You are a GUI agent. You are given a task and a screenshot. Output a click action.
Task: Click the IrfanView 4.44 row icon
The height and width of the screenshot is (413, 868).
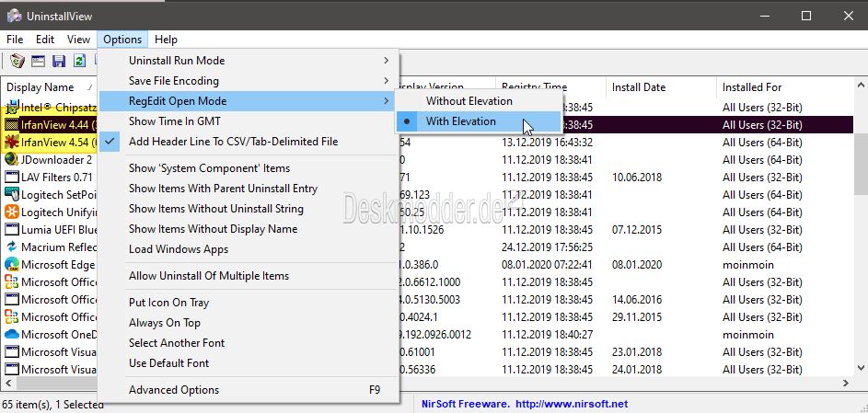coord(12,124)
